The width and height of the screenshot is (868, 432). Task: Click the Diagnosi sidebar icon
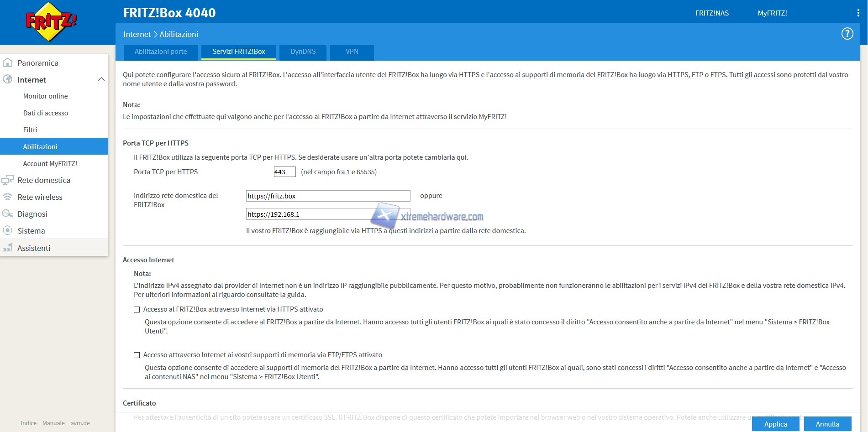[x=8, y=214]
